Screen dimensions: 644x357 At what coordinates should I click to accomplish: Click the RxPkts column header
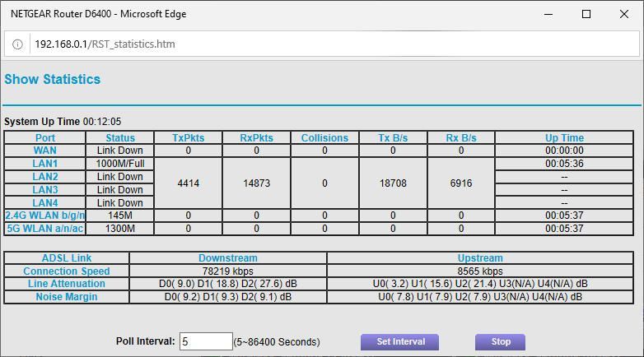click(x=256, y=138)
